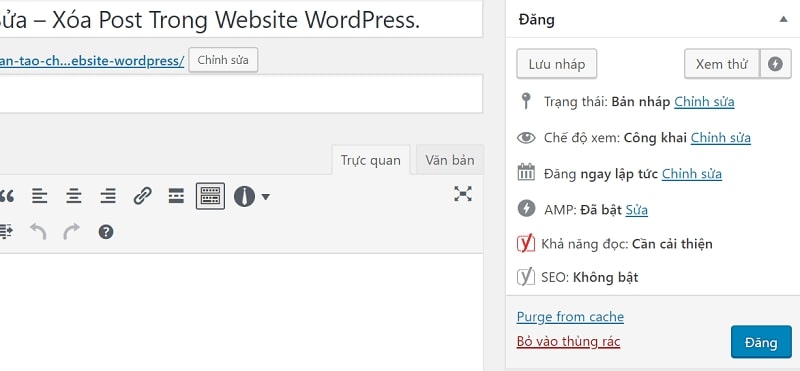This screenshot has height=371, width=800.
Task: Click the AMP lightning icon in status list
Action: [526, 208]
